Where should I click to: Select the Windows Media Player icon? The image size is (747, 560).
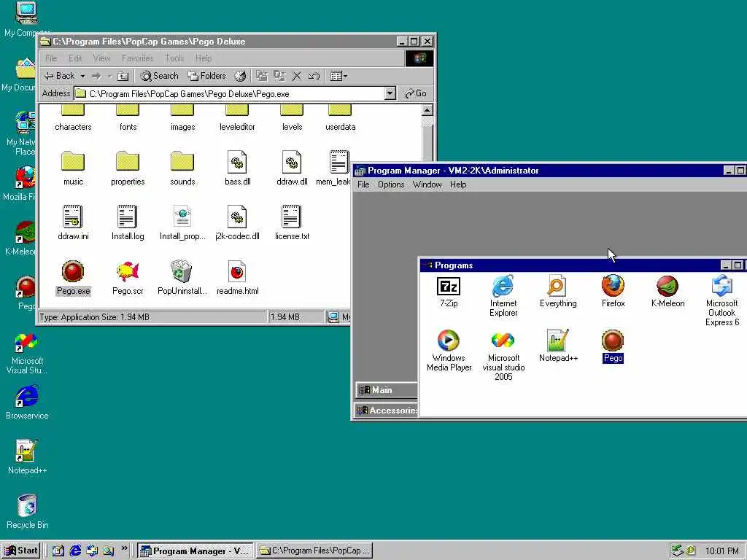[x=449, y=351]
